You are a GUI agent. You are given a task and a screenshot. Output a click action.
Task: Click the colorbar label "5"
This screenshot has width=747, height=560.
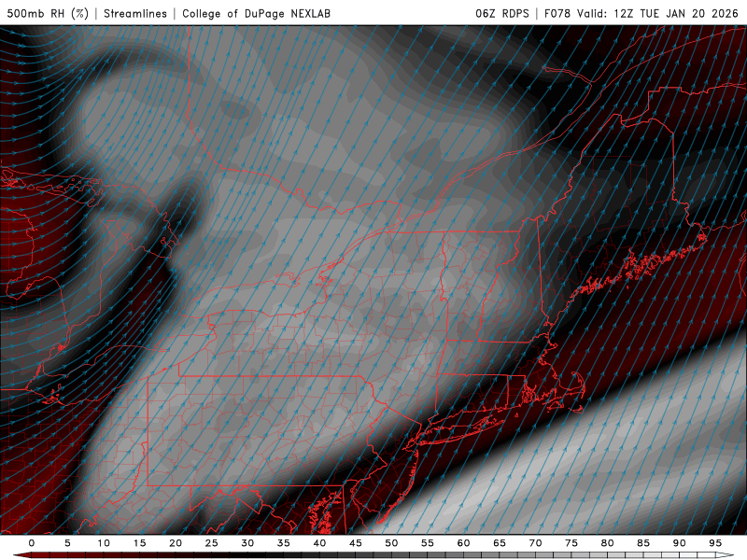(67, 543)
